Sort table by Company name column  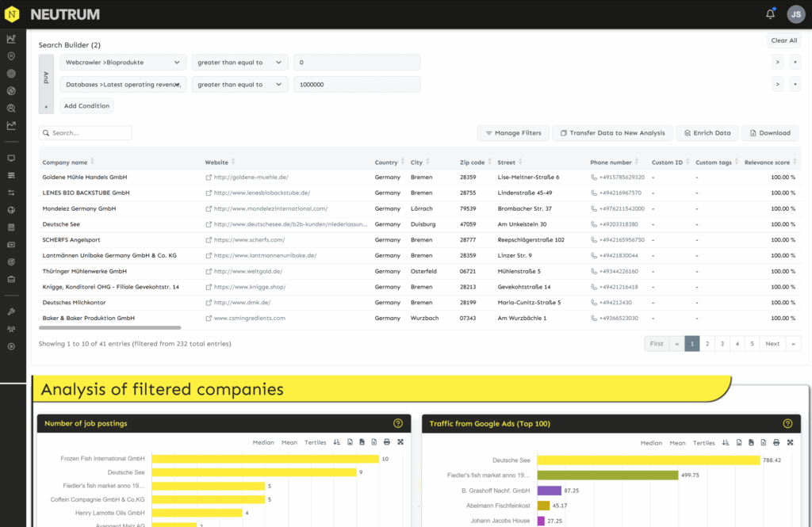pos(68,162)
